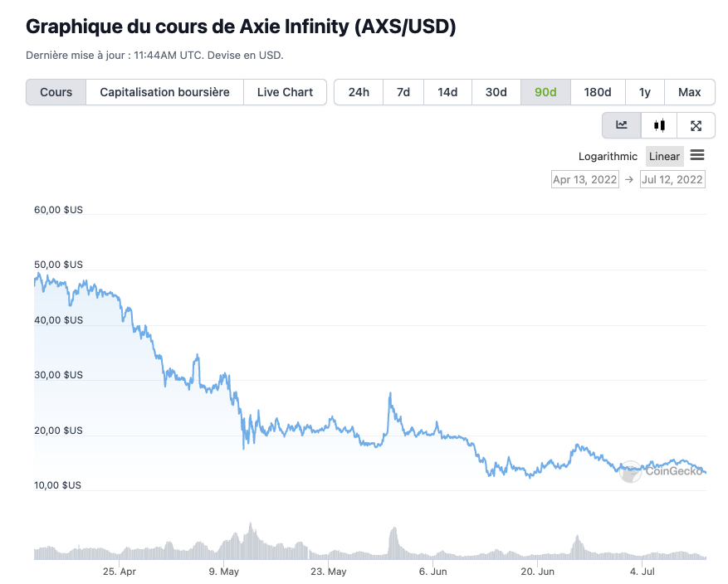The image size is (728, 584).
Task: Show Max price history
Action: pyautogui.click(x=689, y=92)
